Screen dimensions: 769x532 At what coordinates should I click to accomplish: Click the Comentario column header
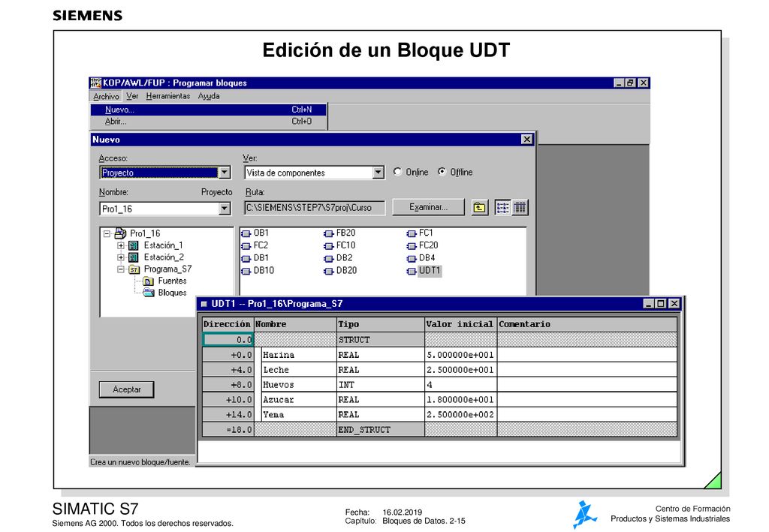[x=587, y=324]
